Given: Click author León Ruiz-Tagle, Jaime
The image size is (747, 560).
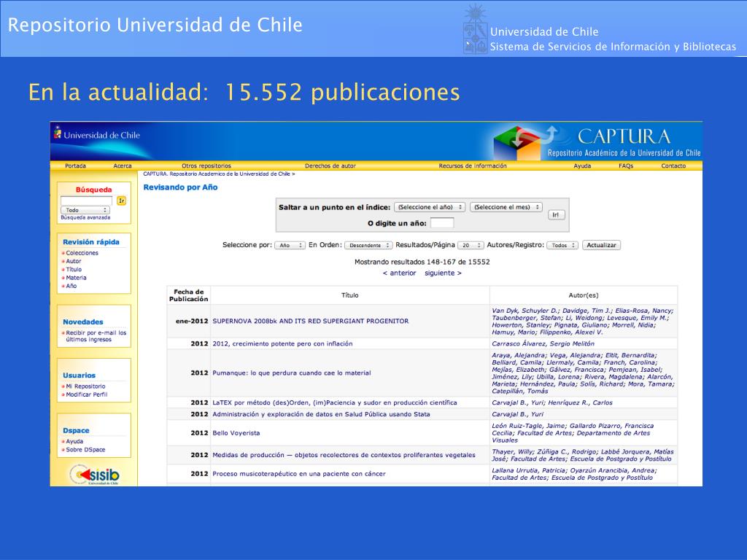Looking at the screenshot, I should 529,426.
